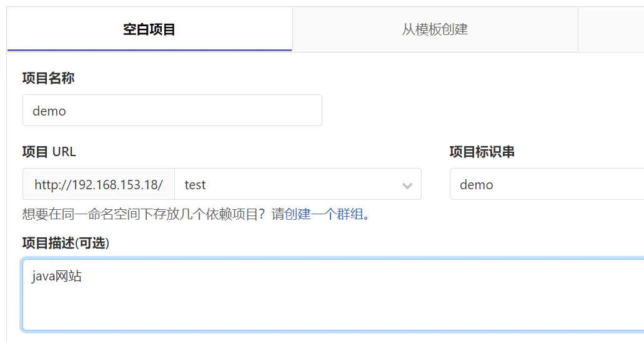Click the 项目描述 text area

[x=333, y=295]
